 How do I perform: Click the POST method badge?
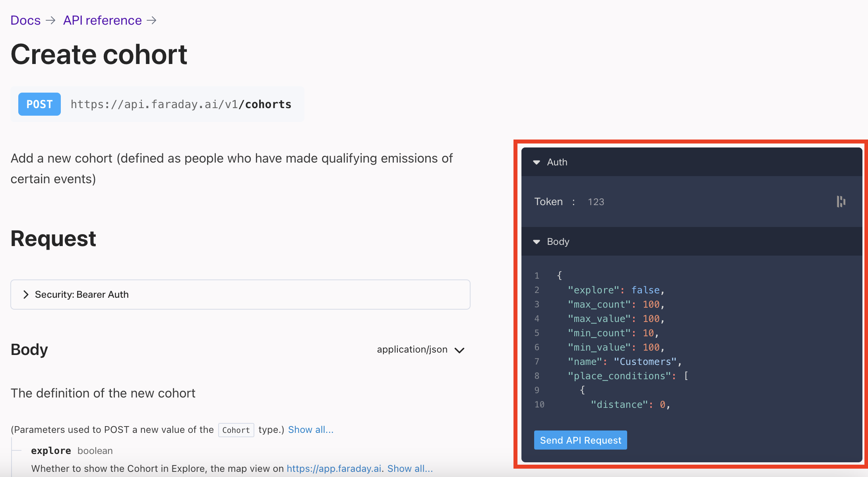39,104
